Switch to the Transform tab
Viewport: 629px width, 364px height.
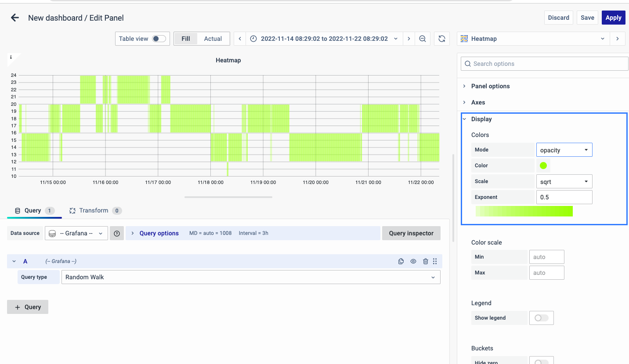click(94, 211)
